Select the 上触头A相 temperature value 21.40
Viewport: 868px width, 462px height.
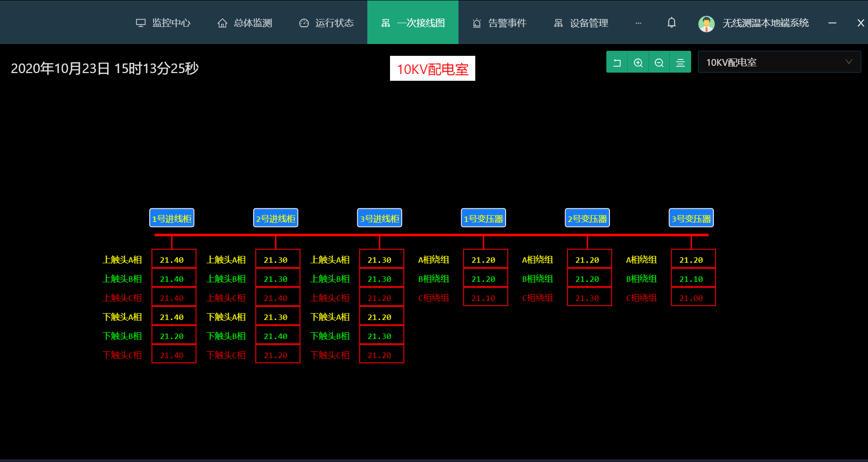(x=174, y=259)
